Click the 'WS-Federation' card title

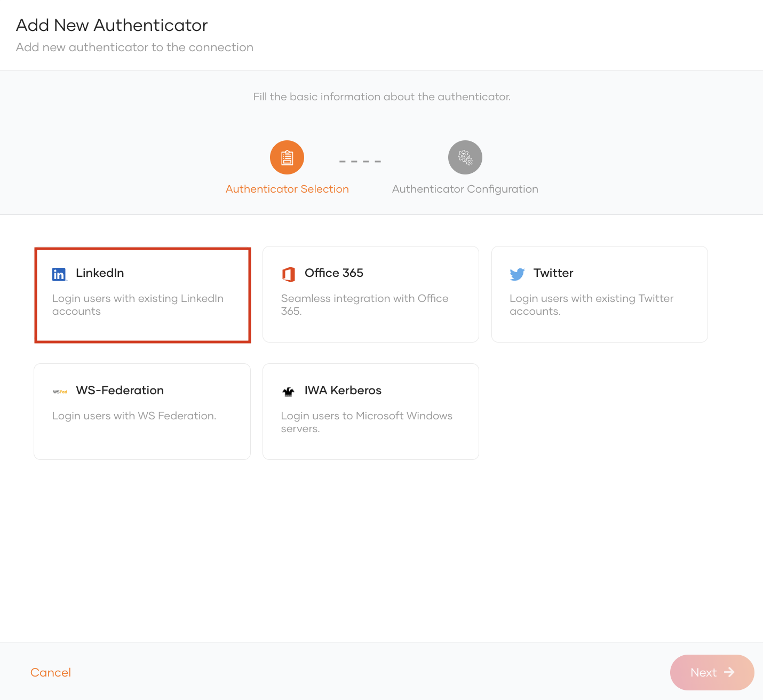point(120,390)
